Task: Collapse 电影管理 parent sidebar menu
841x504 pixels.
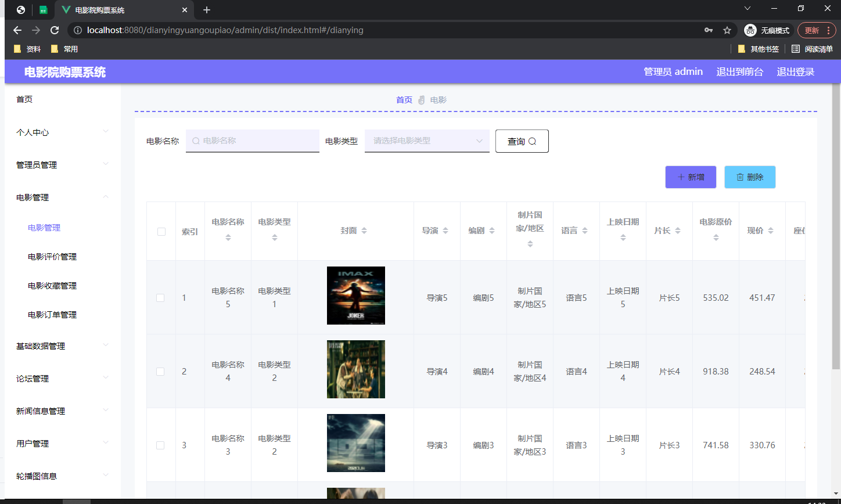Action: [63, 197]
